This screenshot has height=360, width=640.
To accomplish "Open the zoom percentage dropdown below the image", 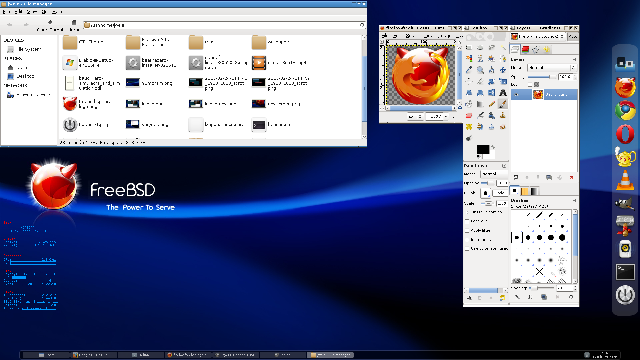I will (437, 116).
